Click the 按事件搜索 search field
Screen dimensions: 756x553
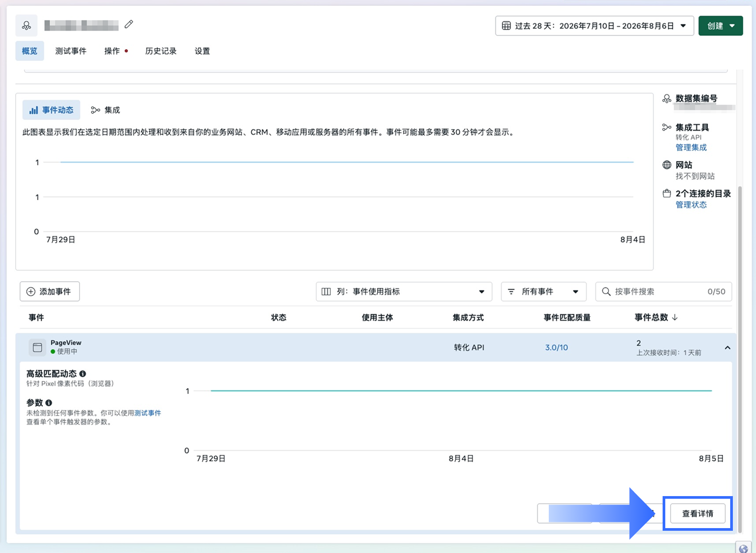(664, 292)
